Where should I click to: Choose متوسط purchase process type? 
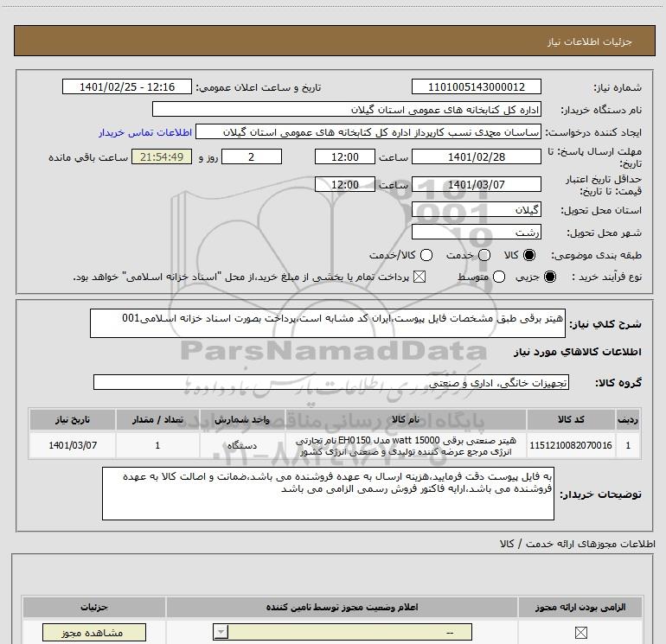click(499, 277)
